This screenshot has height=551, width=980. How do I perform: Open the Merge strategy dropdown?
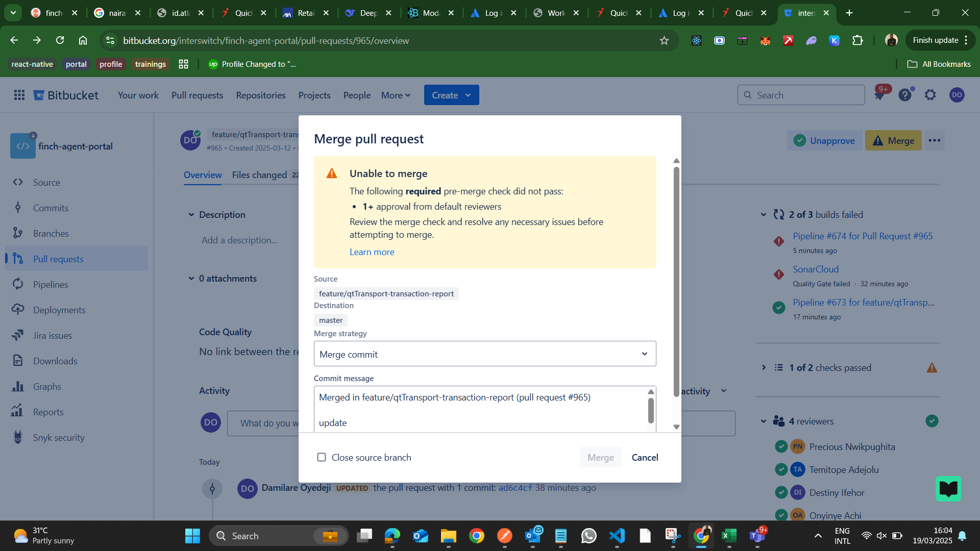pyautogui.click(x=484, y=354)
